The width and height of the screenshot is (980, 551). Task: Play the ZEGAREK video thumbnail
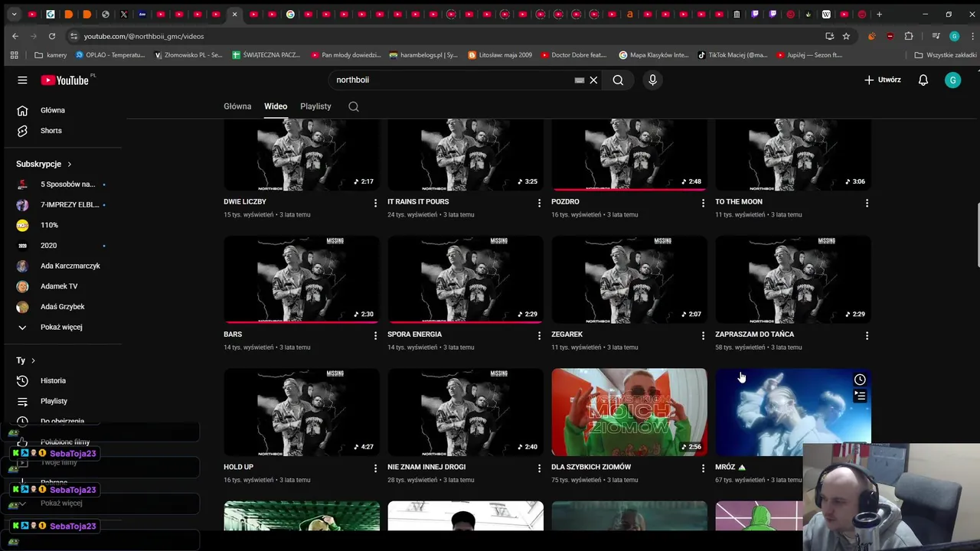click(629, 279)
